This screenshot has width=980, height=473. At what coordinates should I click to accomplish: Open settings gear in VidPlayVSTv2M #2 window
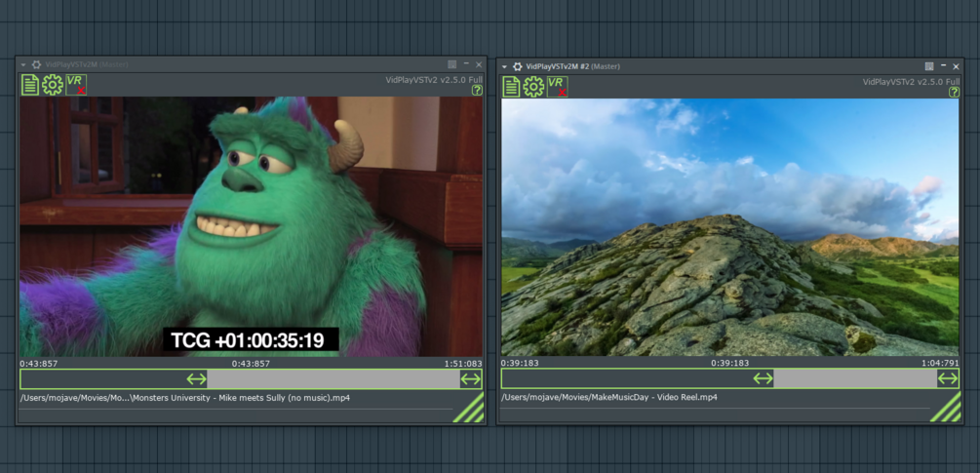pos(533,87)
